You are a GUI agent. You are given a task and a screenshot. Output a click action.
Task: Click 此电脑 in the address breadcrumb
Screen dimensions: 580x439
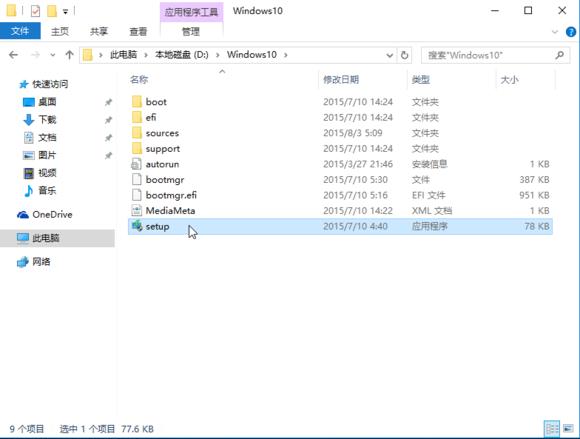tap(124, 55)
